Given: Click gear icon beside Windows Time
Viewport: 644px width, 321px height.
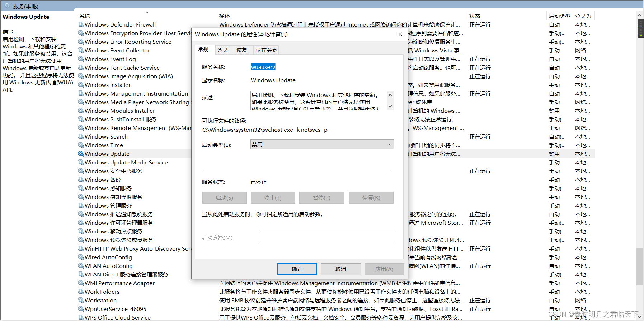Looking at the screenshot, I should point(81,145).
